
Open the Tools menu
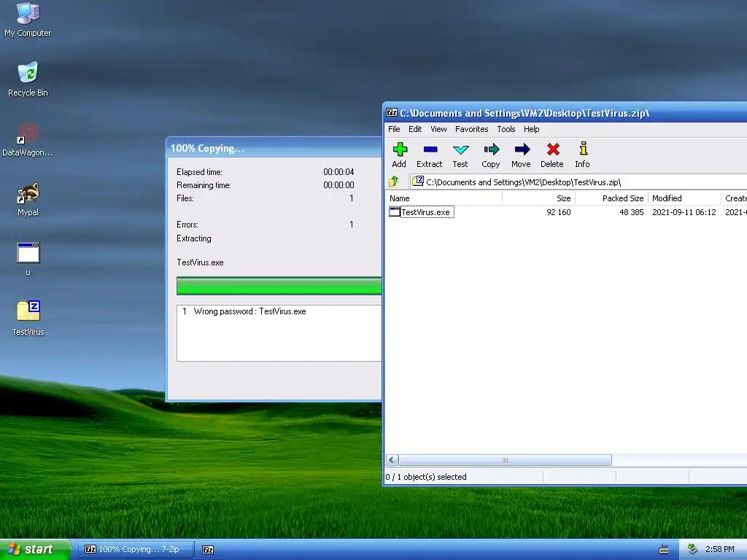(x=506, y=129)
